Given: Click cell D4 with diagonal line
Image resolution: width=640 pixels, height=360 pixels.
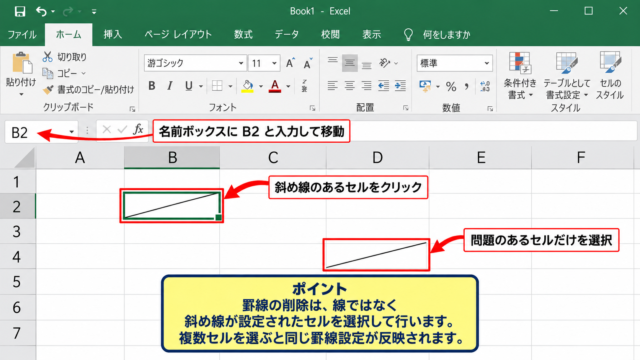Looking at the screenshot, I should (x=377, y=256).
